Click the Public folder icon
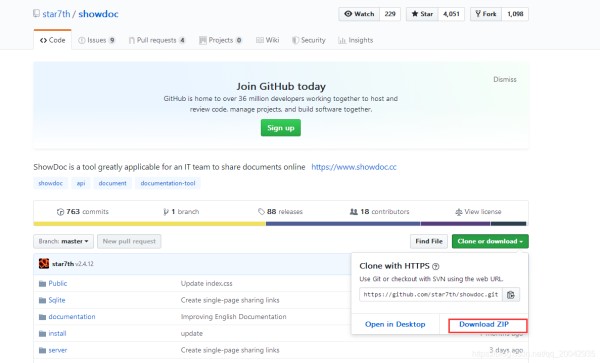The image size is (600, 363). pos(42,284)
